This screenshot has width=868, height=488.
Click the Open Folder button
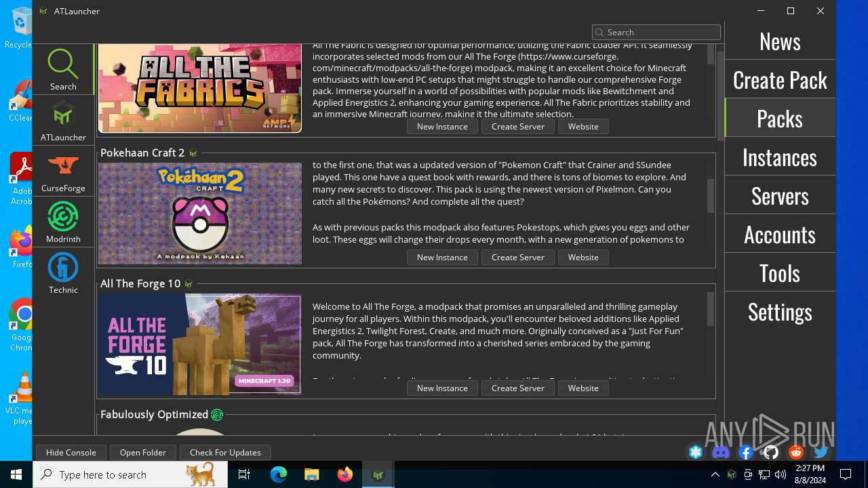pos(143,453)
